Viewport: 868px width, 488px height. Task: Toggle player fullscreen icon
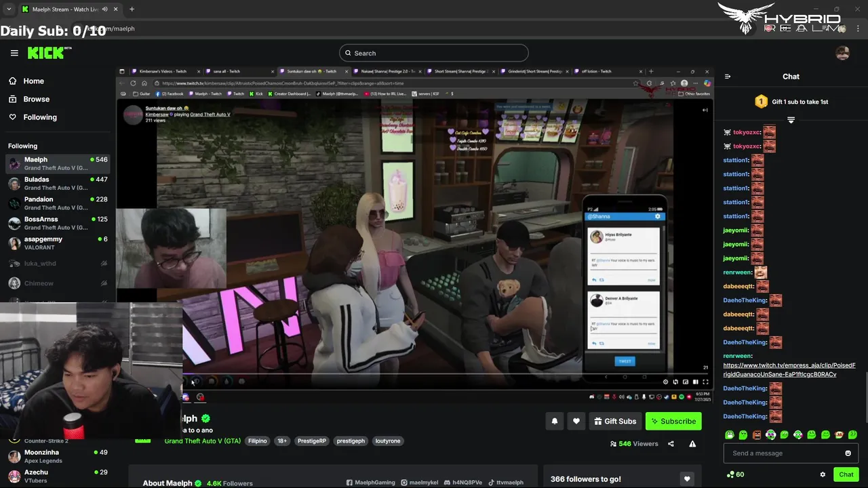(x=705, y=382)
